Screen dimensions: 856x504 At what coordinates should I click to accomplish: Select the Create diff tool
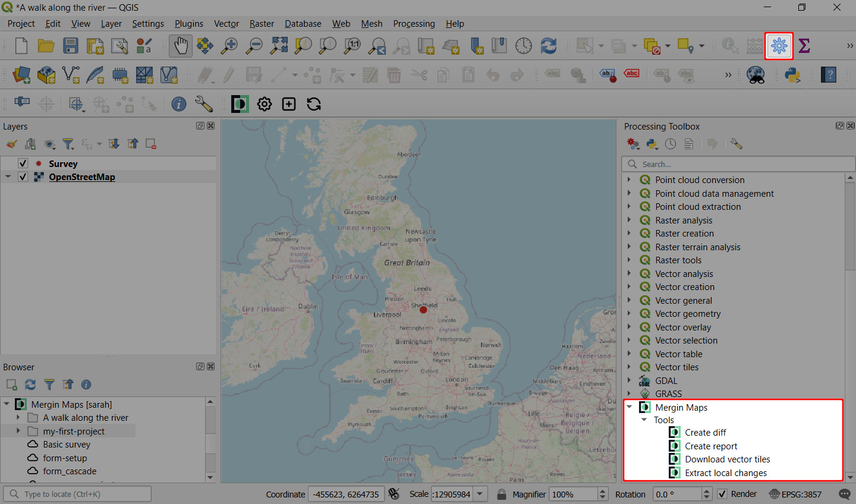705,433
